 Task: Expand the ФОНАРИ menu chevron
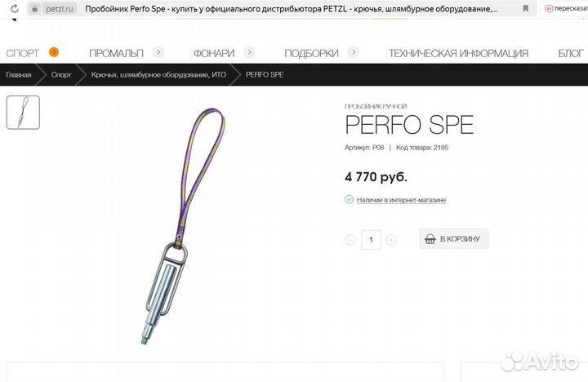249,52
